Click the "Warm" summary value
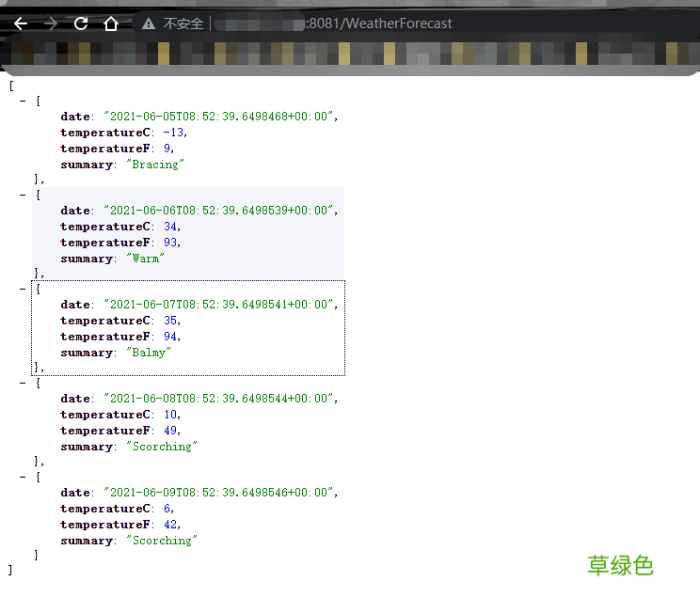The height and width of the screenshot is (597, 700). pyautogui.click(x=145, y=259)
